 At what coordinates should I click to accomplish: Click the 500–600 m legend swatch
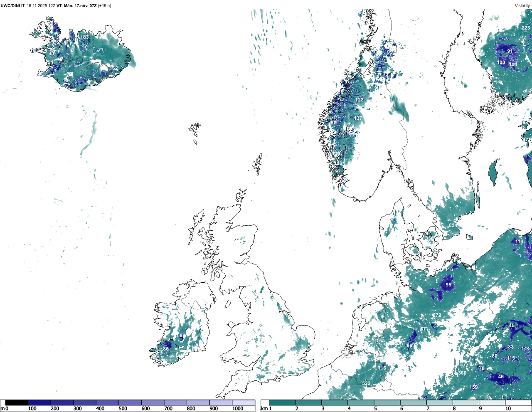[x=130, y=403]
